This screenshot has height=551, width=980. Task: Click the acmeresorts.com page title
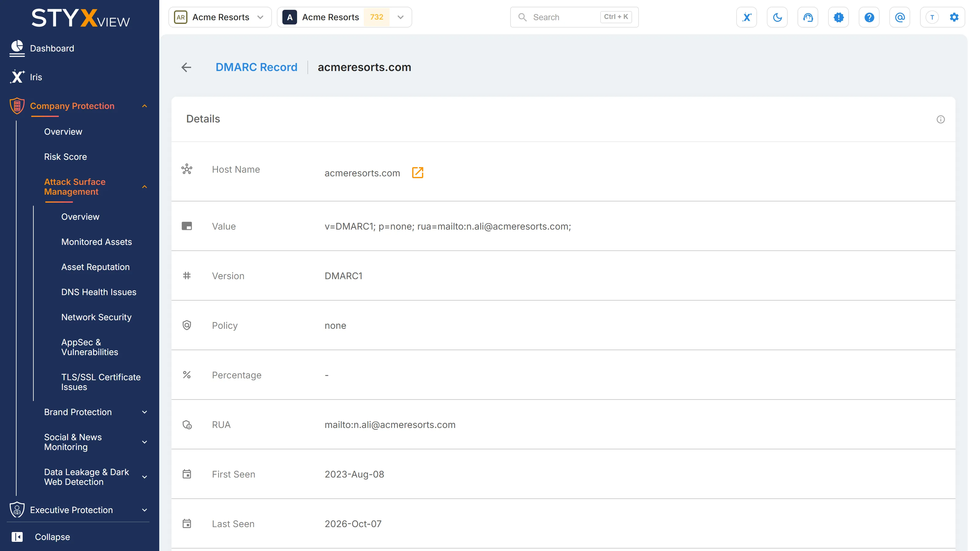(364, 67)
